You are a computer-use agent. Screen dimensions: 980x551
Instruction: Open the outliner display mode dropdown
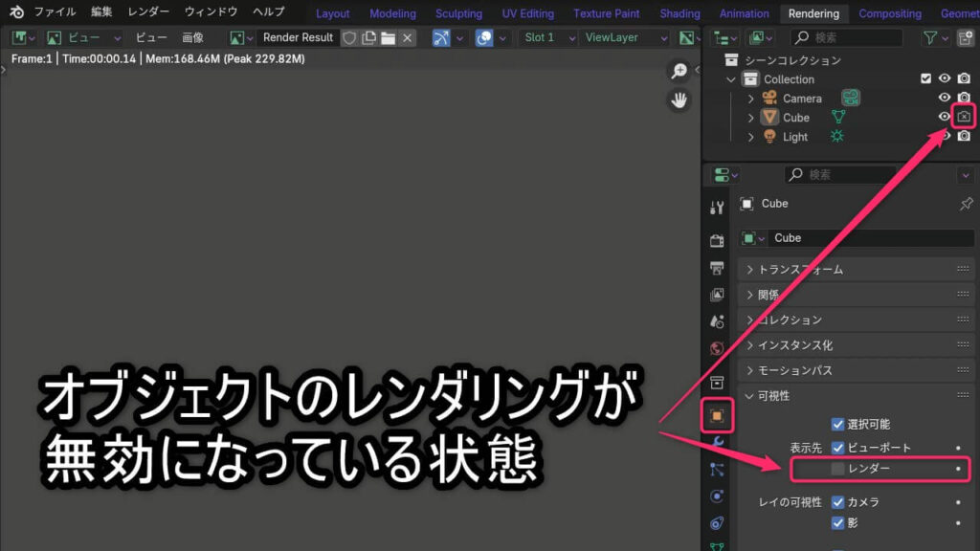(761, 37)
